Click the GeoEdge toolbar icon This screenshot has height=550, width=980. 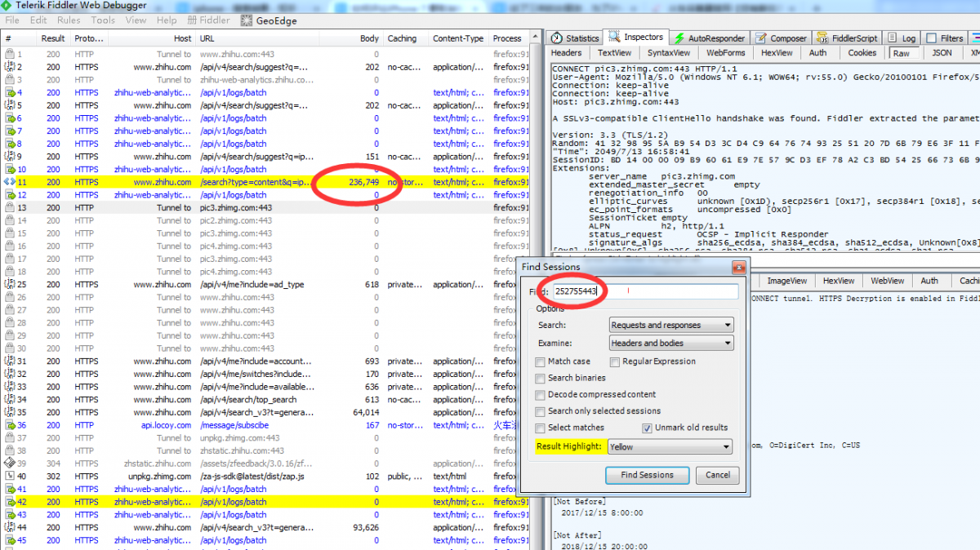tap(247, 20)
